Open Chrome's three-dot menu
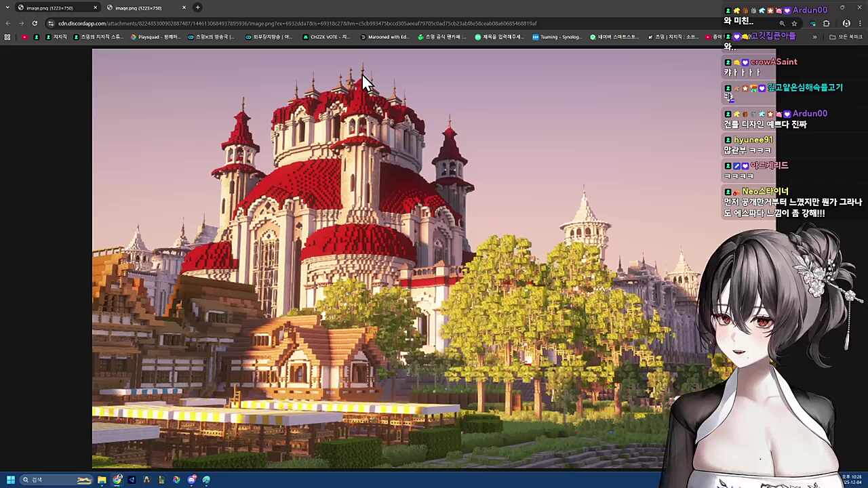The height and width of the screenshot is (488, 868). (x=860, y=23)
